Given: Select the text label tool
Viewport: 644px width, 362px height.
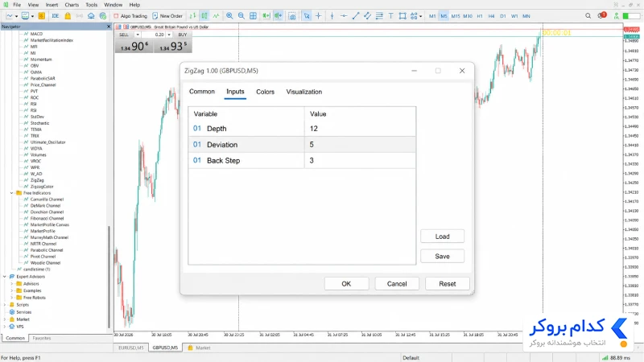Looking at the screenshot, I should [x=391, y=16].
